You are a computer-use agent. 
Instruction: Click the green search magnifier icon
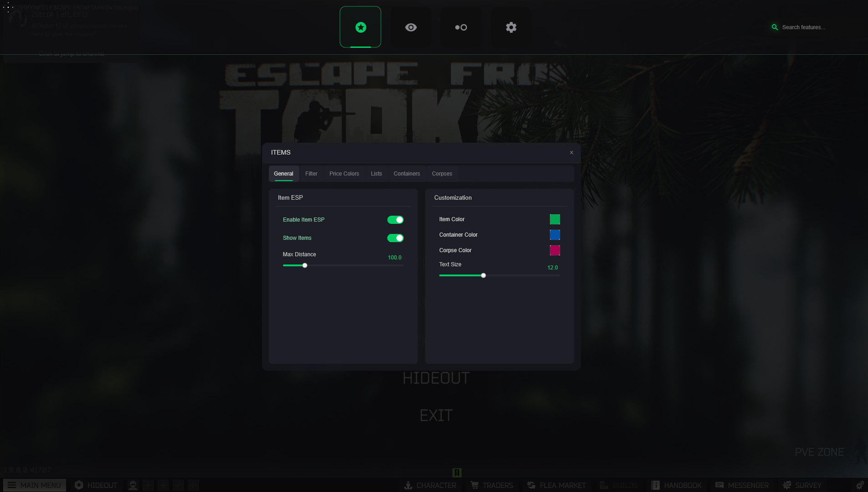(x=775, y=27)
